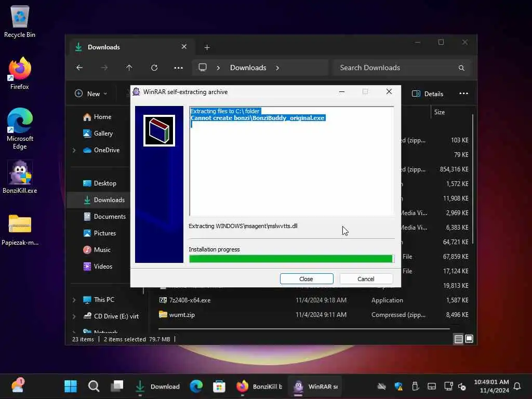The image size is (532, 399).
Task: Click the Downloads breadcrumb in address bar
Action: [248, 68]
